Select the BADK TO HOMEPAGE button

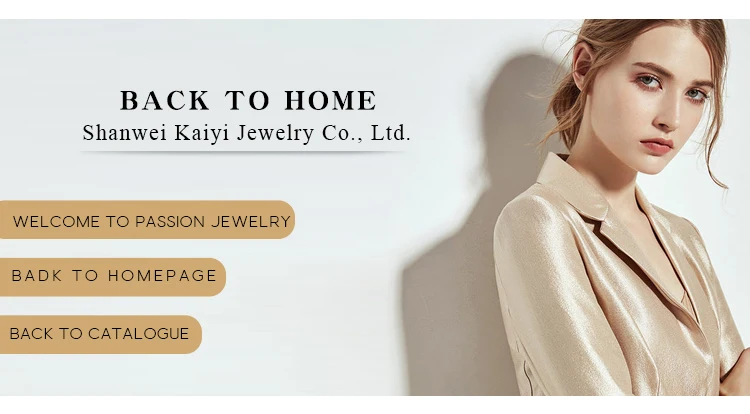[x=113, y=277]
